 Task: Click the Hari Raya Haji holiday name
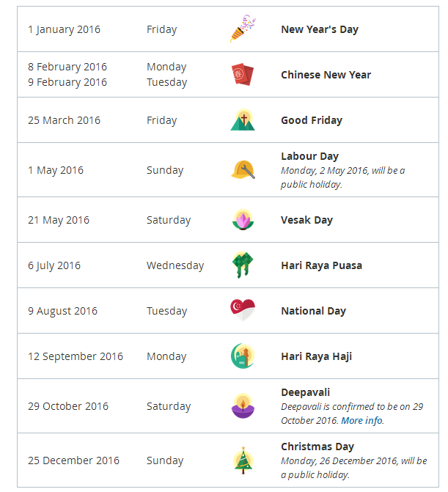(316, 356)
